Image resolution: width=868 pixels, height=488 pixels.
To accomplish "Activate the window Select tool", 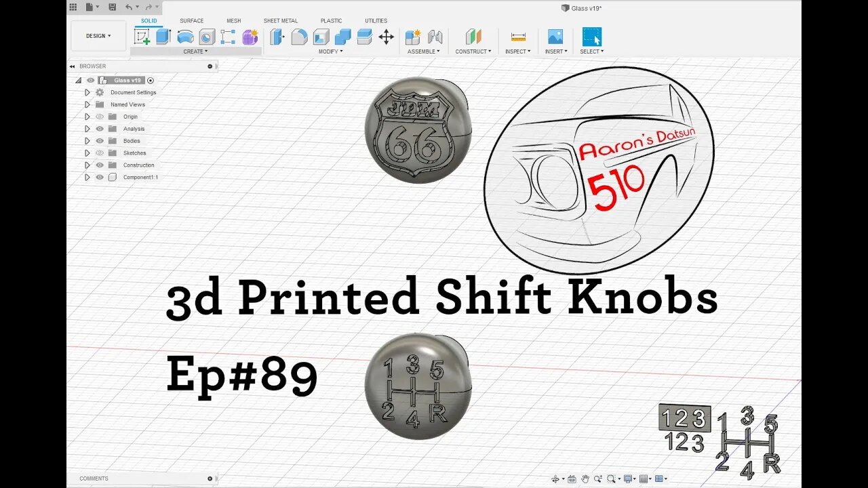I will tap(592, 37).
